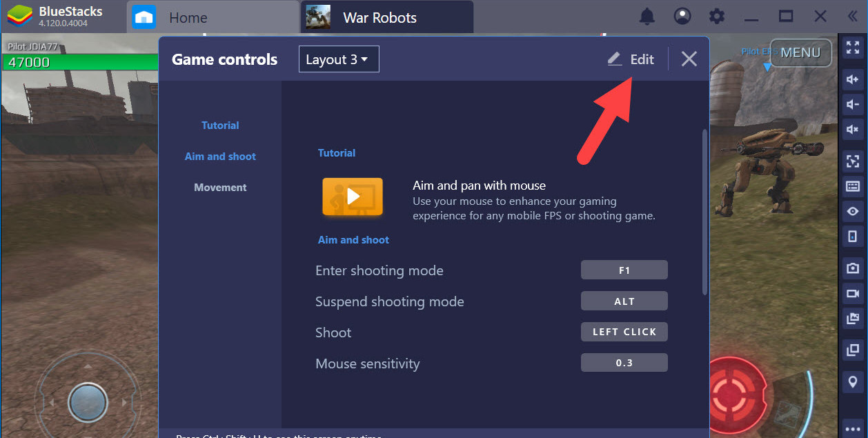The width and height of the screenshot is (868, 438).
Task: Collapse the sidebar with double chevron
Action: [852, 17]
